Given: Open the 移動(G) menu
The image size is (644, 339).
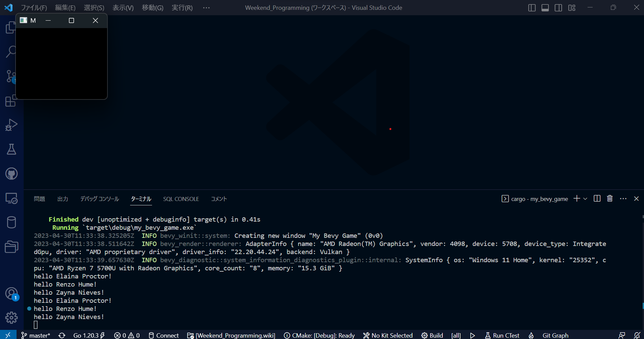Looking at the screenshot, I should pos(152,8).
